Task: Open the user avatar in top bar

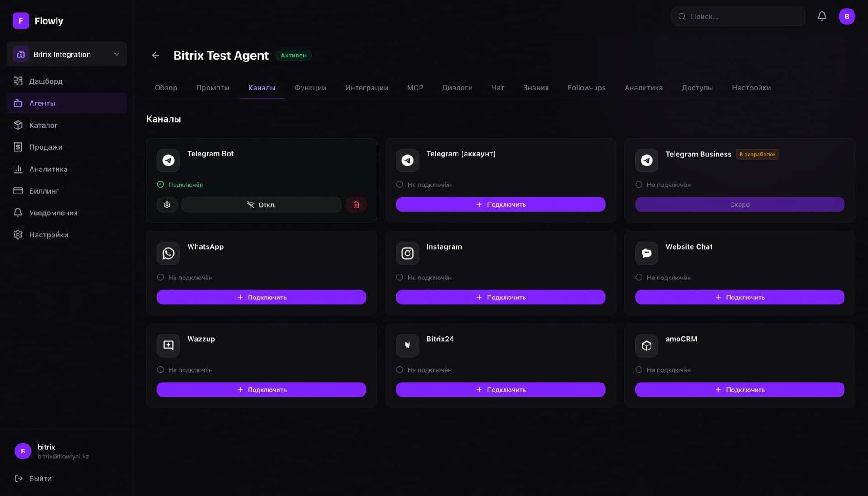Action: [x=847, y=16]
